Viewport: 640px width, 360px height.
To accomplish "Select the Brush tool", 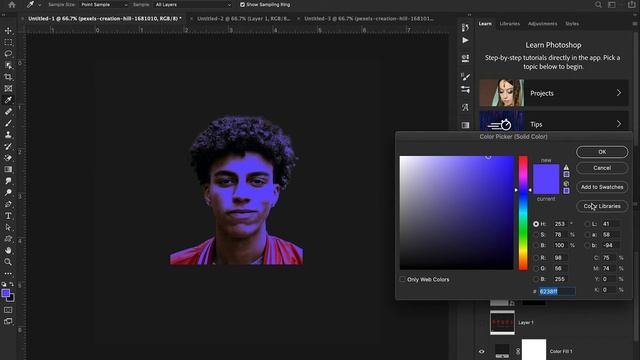I will [8, 123].
